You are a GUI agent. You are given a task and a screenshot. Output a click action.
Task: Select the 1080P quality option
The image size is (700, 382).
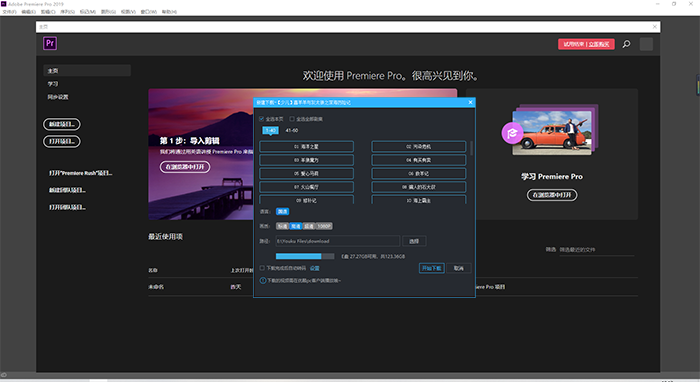pos(324,226)
